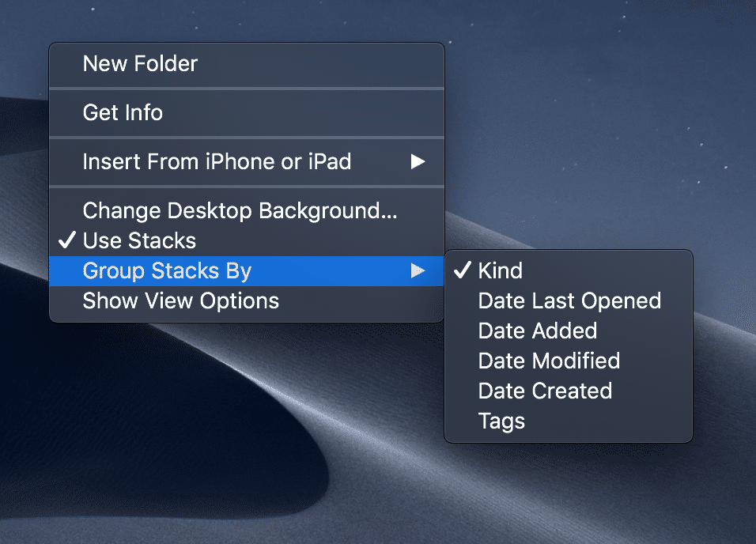Image resolution: width=756 pixels, height=544 pixels.
Task: Open Show View Options
Action: (180, 301)
